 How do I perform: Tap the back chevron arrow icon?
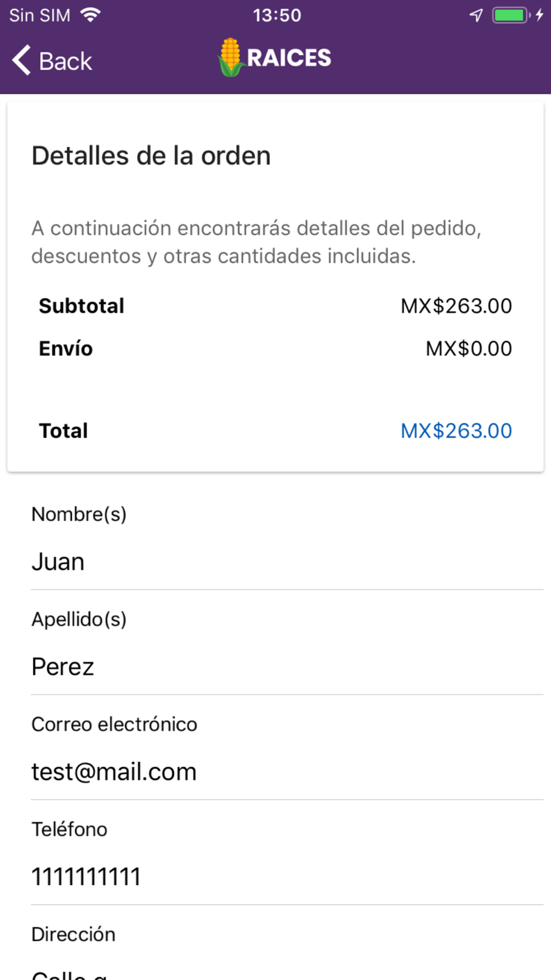click(22, 60)
